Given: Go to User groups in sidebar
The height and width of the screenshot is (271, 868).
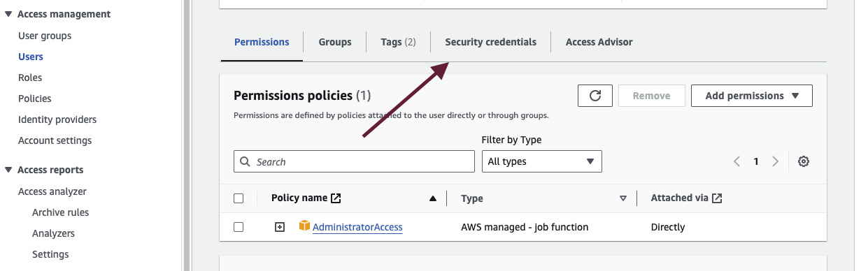Looking at the screenshot, I should (45, 36).
